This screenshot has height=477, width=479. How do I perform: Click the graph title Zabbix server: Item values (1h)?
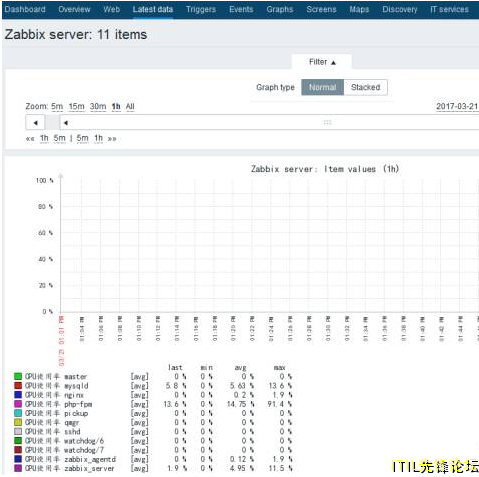coord(325,169)
